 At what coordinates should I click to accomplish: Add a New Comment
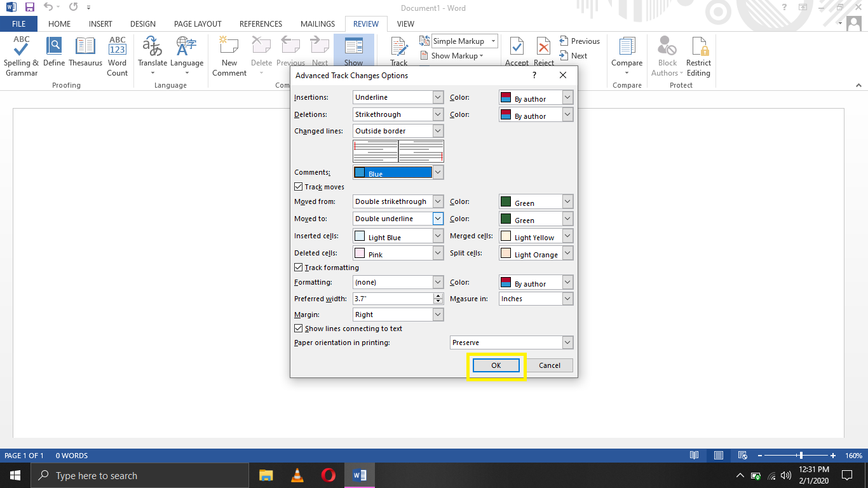229,57
